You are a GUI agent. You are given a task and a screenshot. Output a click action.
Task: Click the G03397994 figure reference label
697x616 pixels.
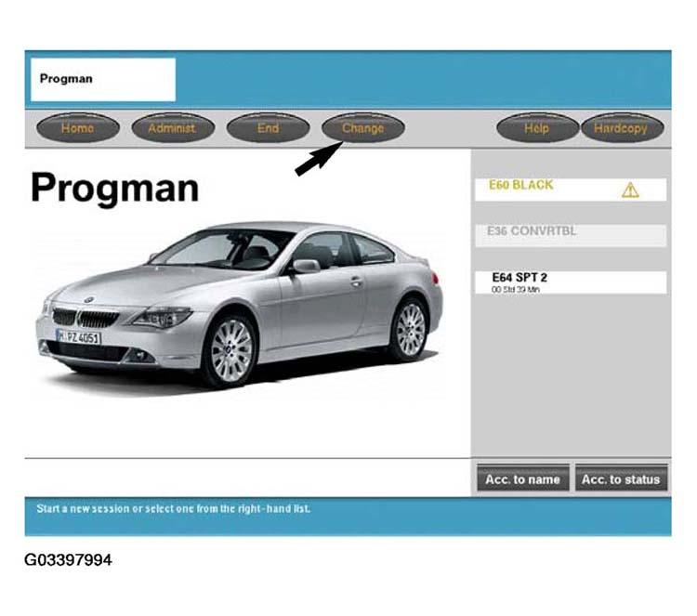pyautogui.click(x=69, y=560)
